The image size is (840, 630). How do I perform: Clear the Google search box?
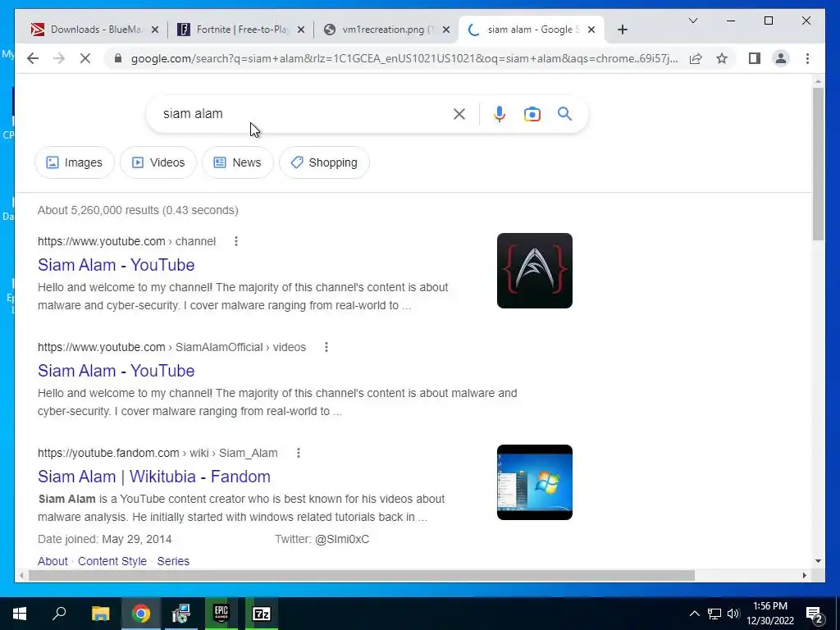pyautogui.click(x=459, y=113)
